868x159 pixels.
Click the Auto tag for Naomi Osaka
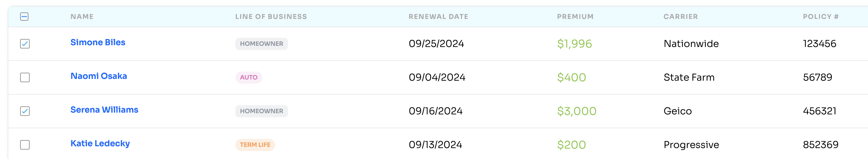pos(249,77)
